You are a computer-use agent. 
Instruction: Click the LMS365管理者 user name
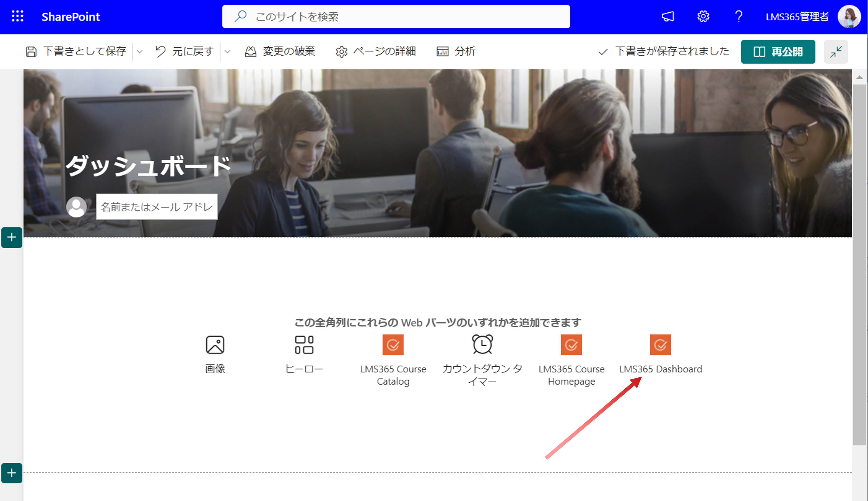pyautogui.click(x=797, y=16)
